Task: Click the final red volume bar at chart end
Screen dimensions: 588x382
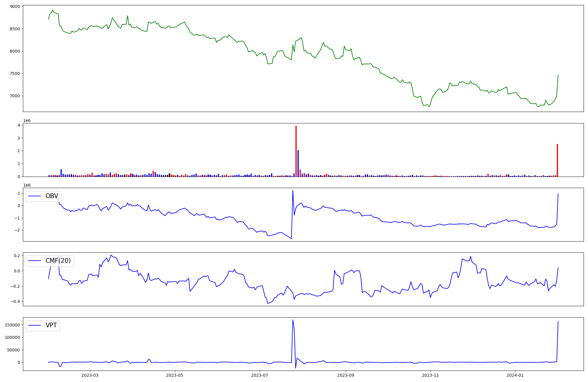Action: pos(557,160)
